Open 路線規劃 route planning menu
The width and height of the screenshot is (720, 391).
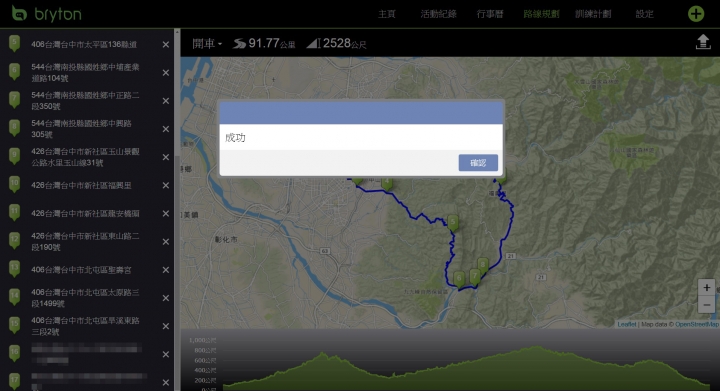click(541, 14)
